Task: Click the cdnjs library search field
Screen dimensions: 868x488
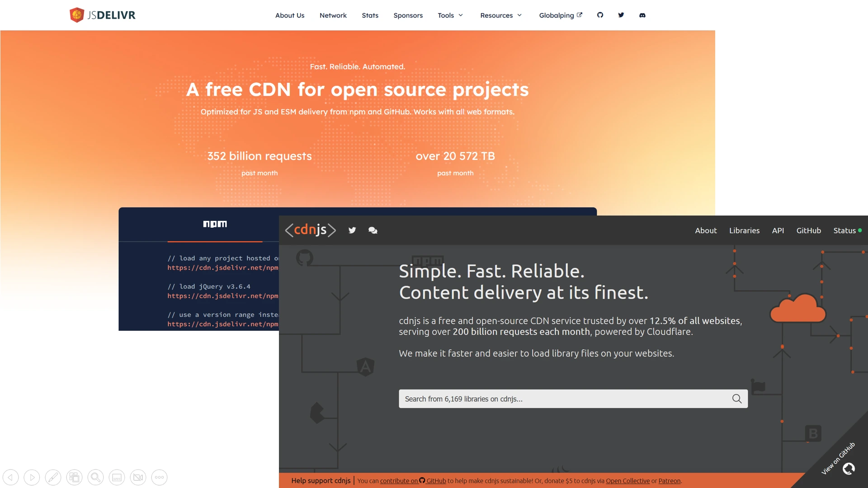Action: click(x=565, y=399)
